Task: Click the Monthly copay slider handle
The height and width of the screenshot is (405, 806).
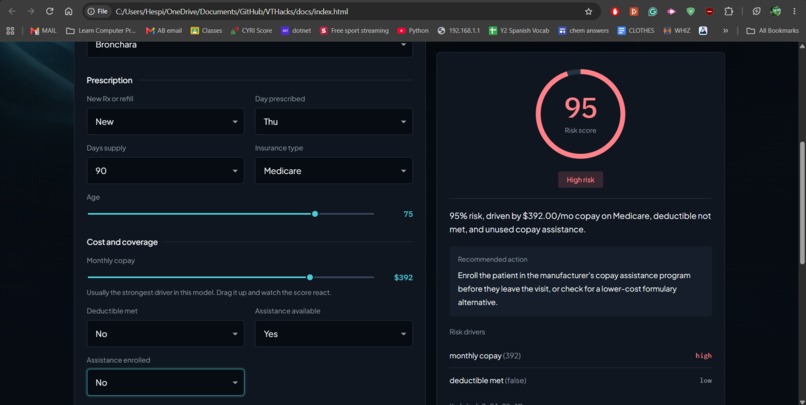Action: [x=310, y=277]
